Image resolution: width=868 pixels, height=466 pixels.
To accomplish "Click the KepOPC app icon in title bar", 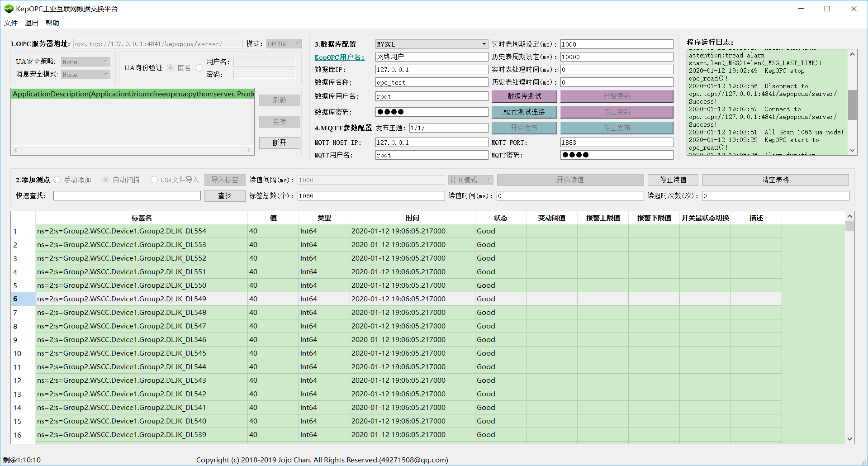I will pos(9,9).
